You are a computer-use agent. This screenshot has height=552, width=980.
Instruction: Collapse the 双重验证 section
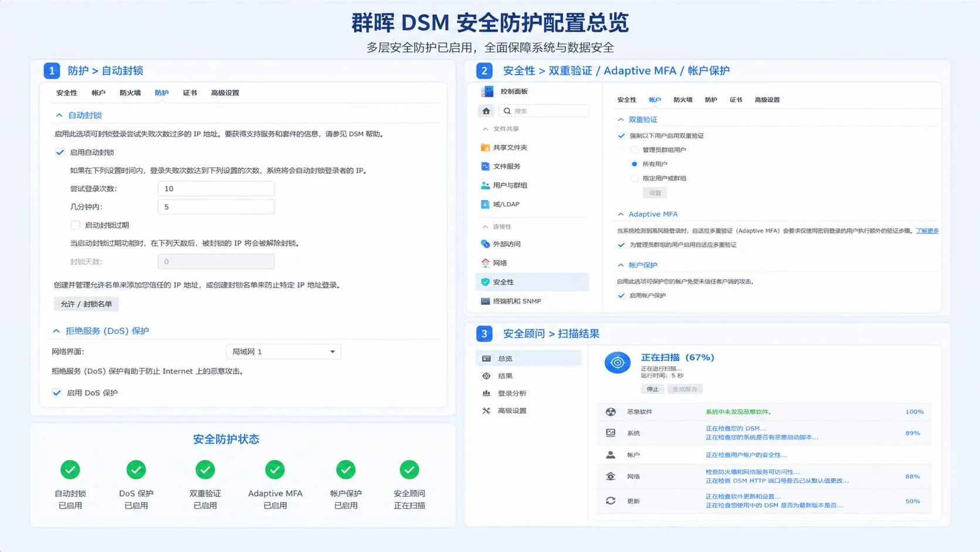tap(621, 120)
